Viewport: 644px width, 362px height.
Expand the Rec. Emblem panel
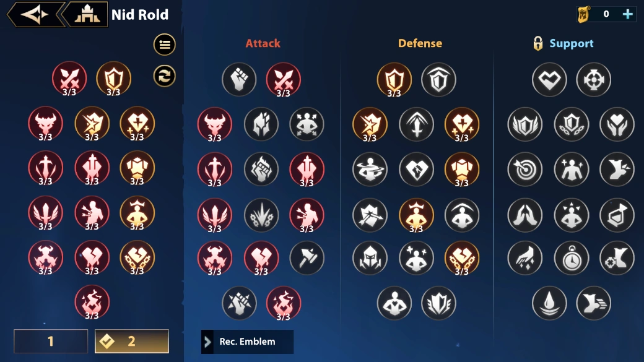247,342
